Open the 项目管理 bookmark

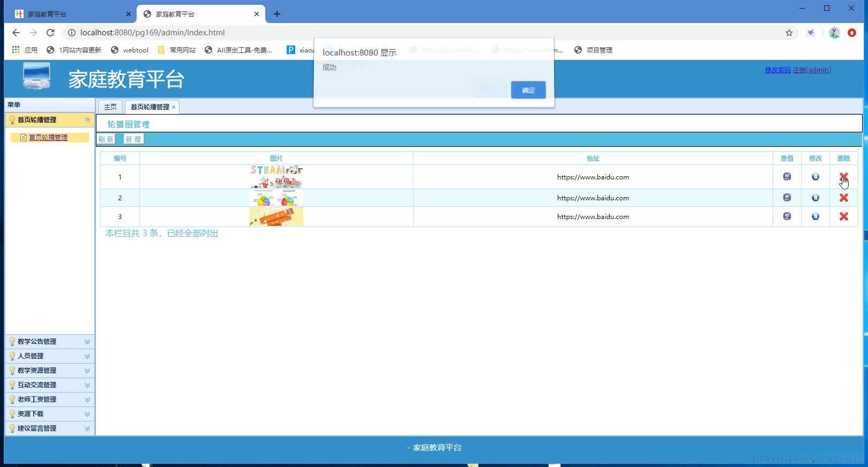tap(593, 50)
